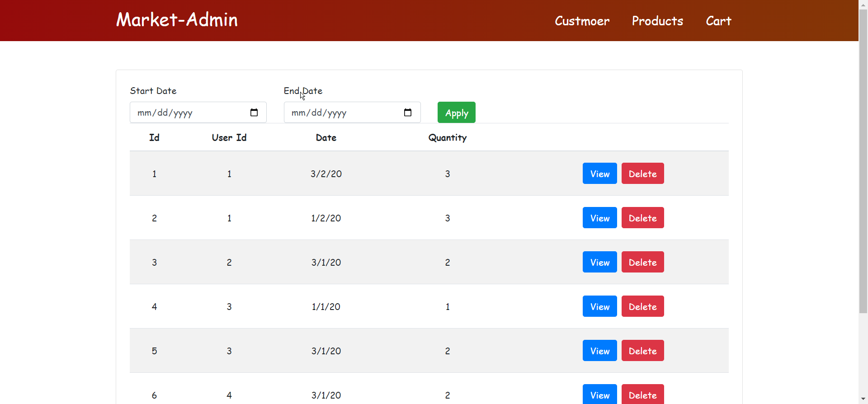
Task: Go to the Products page
Action: click(657, 21)
